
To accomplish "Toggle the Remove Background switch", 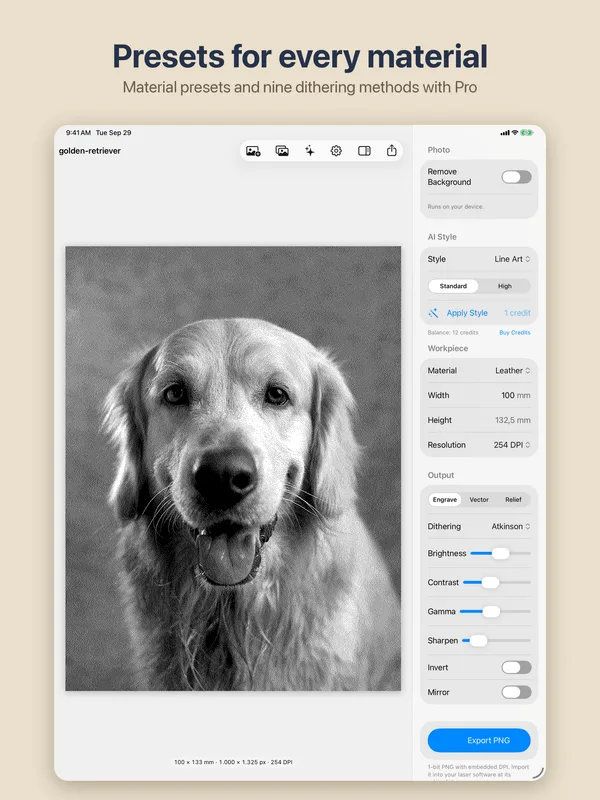I will point(516,177).
